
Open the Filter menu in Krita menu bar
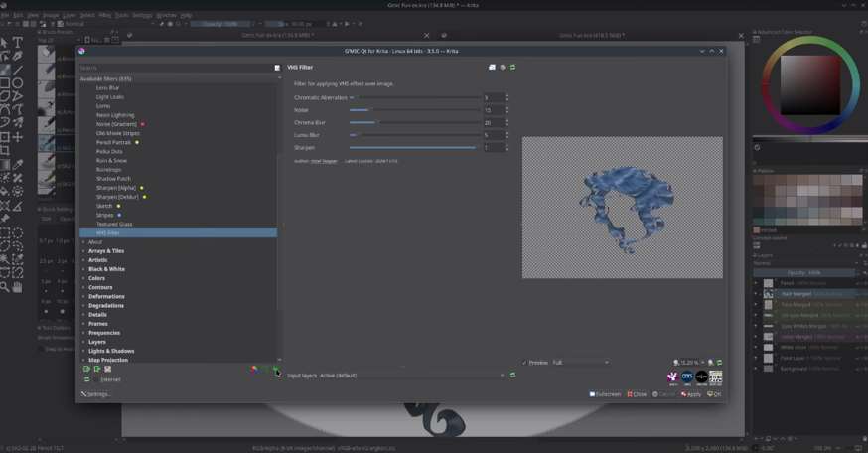tap(104, 15)
